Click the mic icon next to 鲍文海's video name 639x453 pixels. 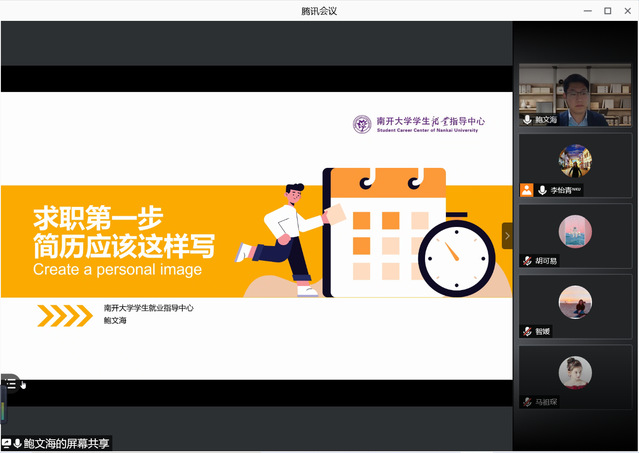point(527,119)
